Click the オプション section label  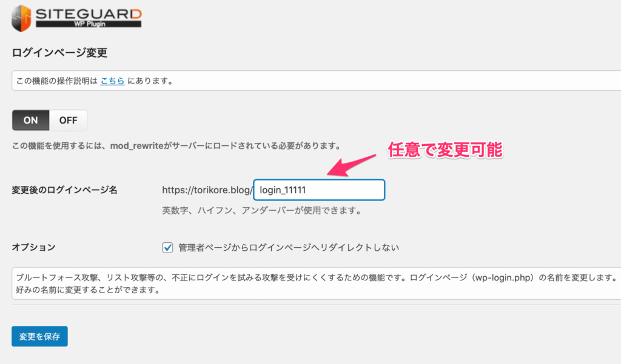tap(33, 247)
